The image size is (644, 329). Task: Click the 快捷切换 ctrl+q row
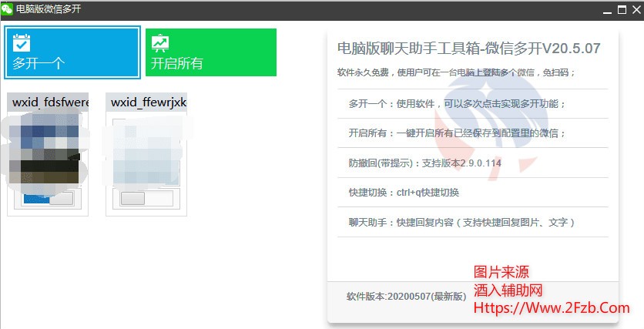473,193
